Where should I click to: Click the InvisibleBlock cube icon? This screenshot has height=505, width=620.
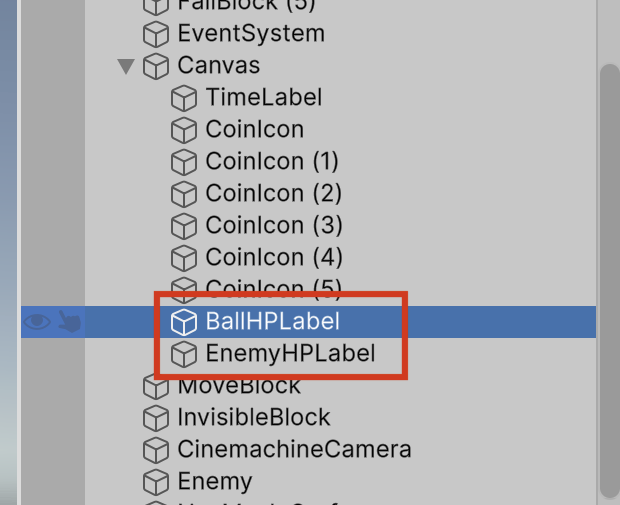(x=156, y=418)
